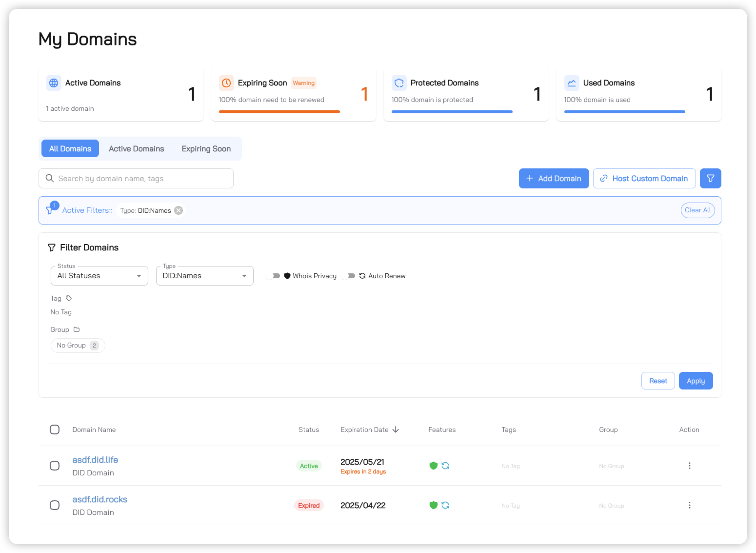The image size is (756, 553).
Task: Click auto-renew icon on asdf.did.rocks row
Action: 445,505
